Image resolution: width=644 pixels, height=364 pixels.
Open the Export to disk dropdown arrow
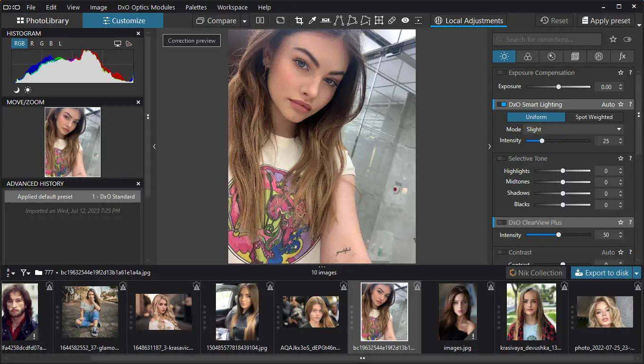click(637, 273)
